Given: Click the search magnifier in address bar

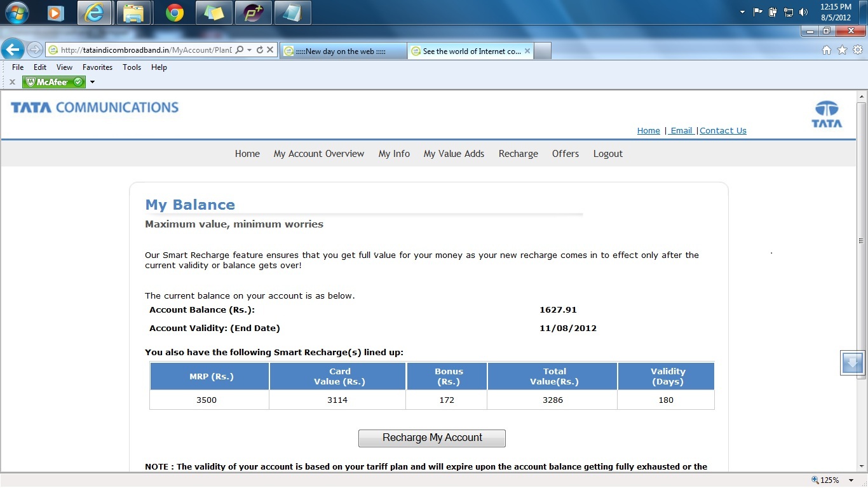Looking at the screenshot, I should pyautogui.click(x=240, y=50).
